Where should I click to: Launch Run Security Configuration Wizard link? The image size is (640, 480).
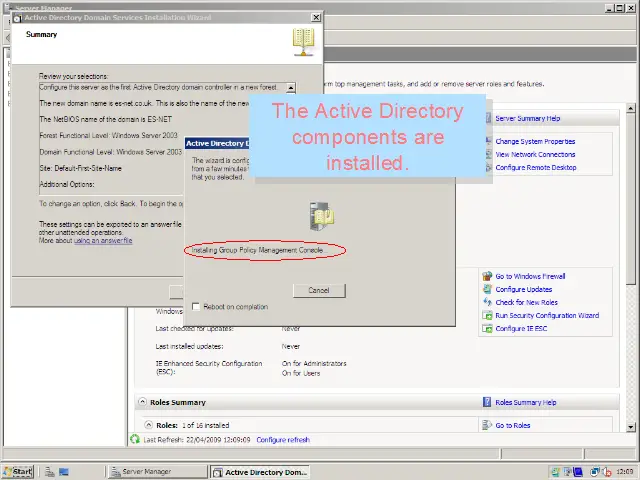coord(547,316)
